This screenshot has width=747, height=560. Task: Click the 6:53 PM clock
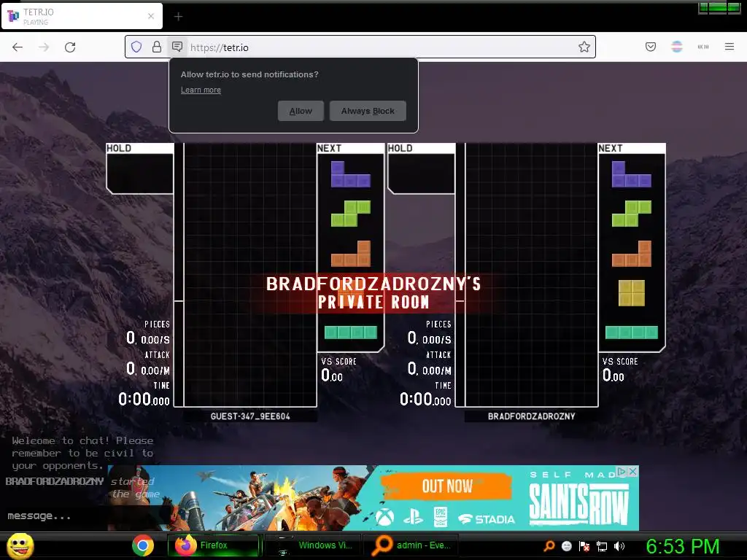682,546
